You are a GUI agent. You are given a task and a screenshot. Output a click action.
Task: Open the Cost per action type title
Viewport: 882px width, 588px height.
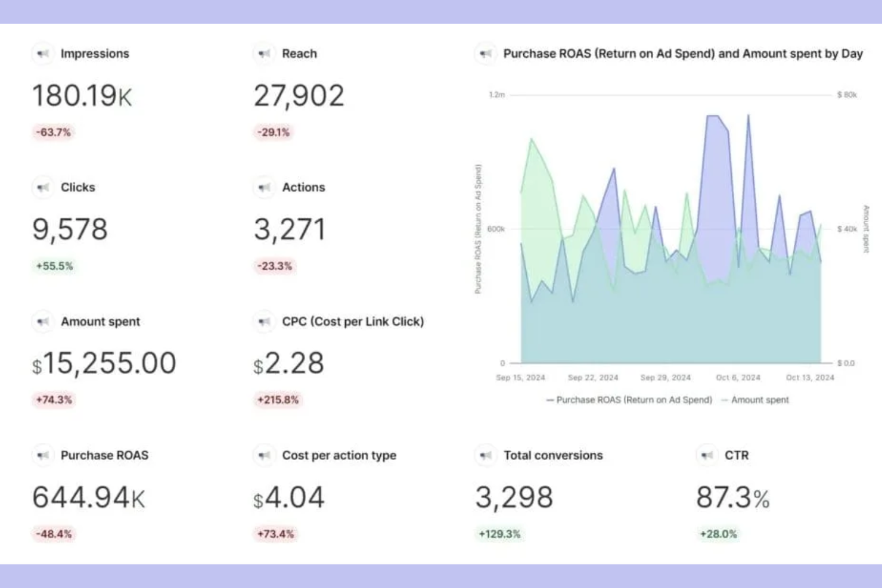pyautogui.click(x=339, y=455)
